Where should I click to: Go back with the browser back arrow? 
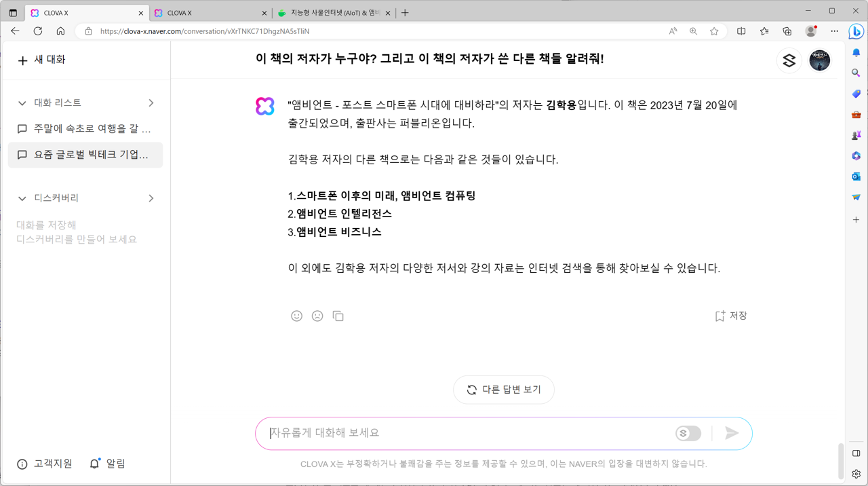(15, 31)
